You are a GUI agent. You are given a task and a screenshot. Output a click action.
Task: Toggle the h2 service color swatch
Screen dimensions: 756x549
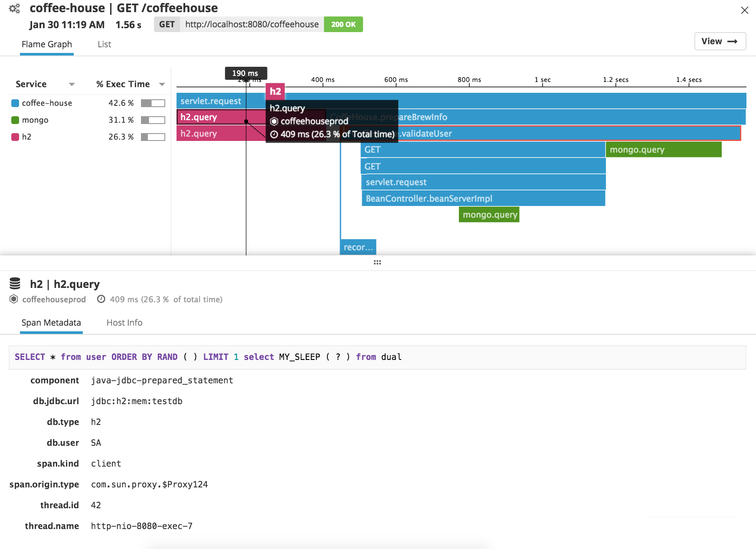(15, 137)
